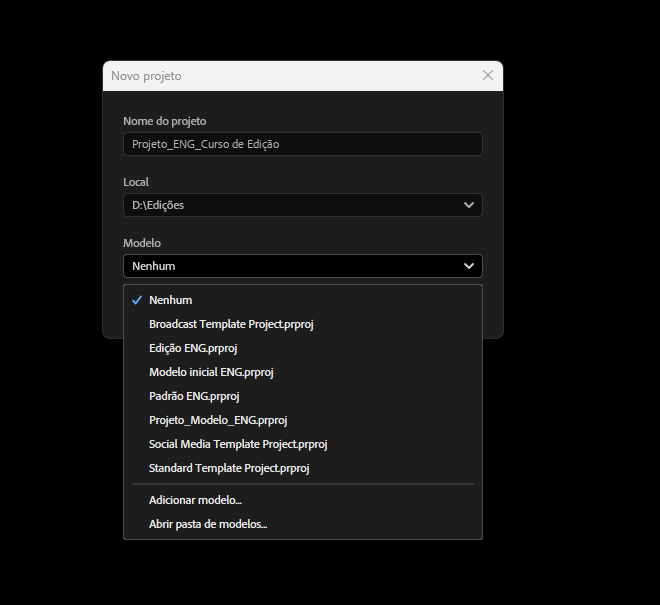
Task: Select the checked Nenhum option
Action: 303,300
